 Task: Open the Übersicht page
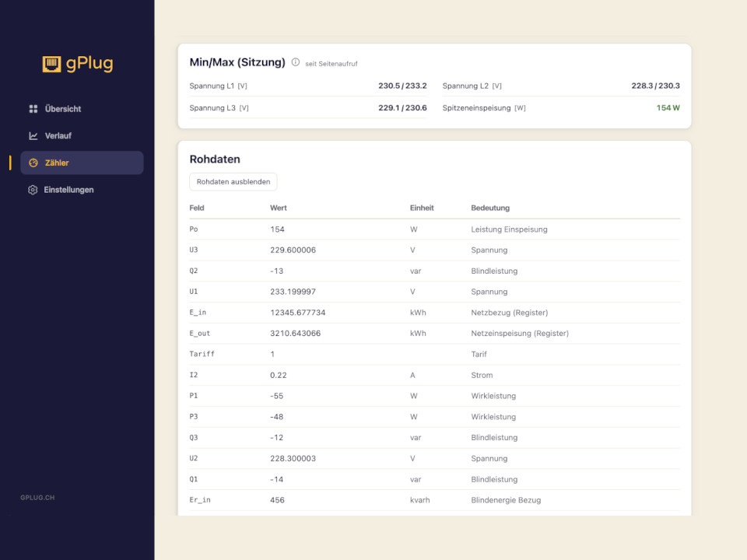tap(82, 109)
